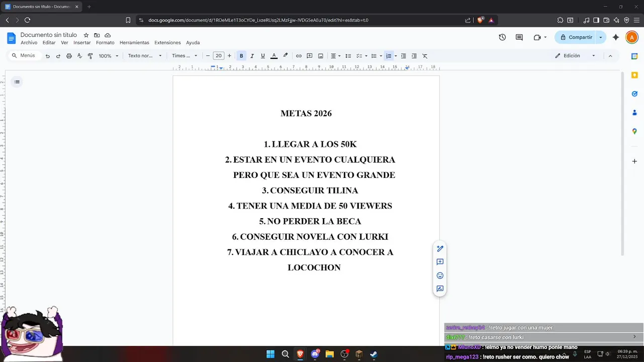
Task: Get more add-ons plus button
Action: click(634, 161)
